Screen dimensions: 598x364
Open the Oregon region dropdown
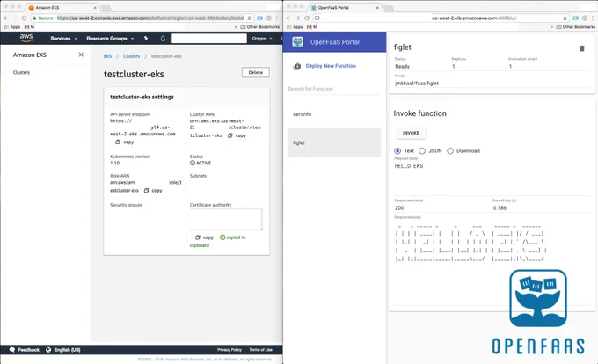262,39
